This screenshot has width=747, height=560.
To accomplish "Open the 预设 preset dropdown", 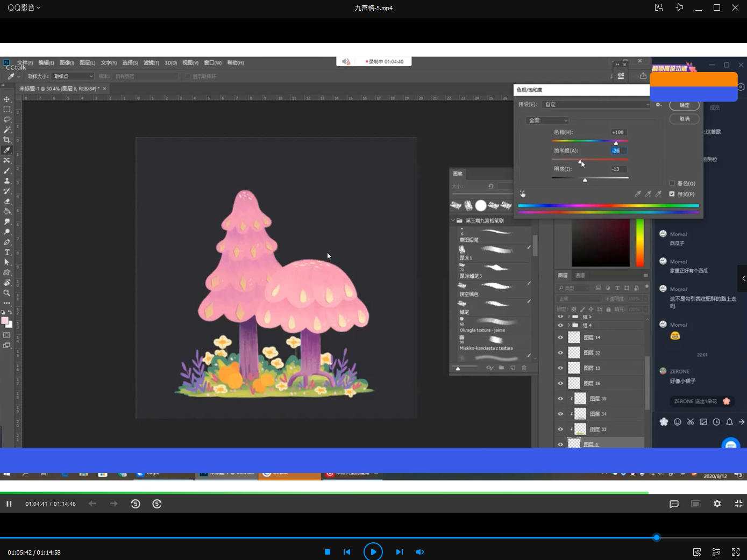I will coord(596,104).
